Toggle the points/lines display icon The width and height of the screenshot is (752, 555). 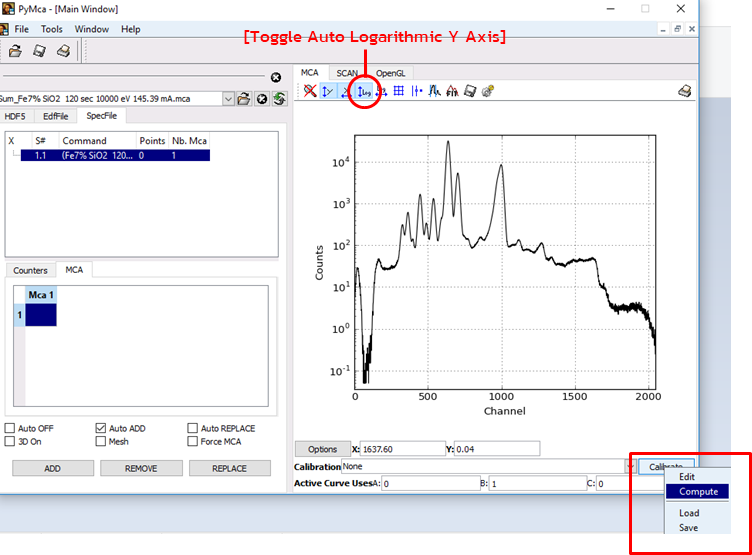(416, 91)
